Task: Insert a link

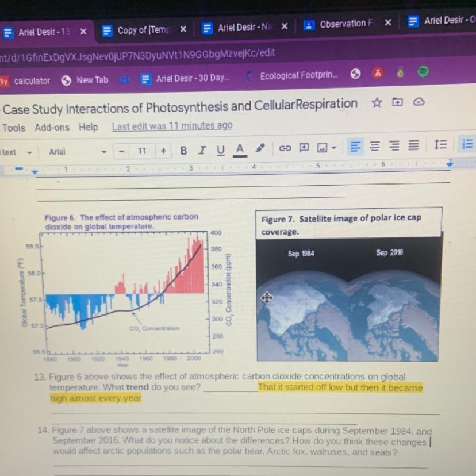Action: pos(285,148)
